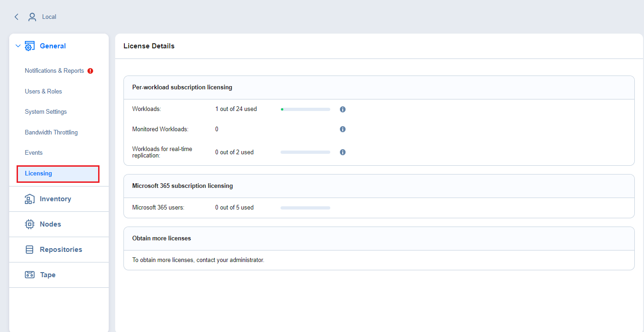Open the Events page
644x332 pixels.
(x=34, y=152)
